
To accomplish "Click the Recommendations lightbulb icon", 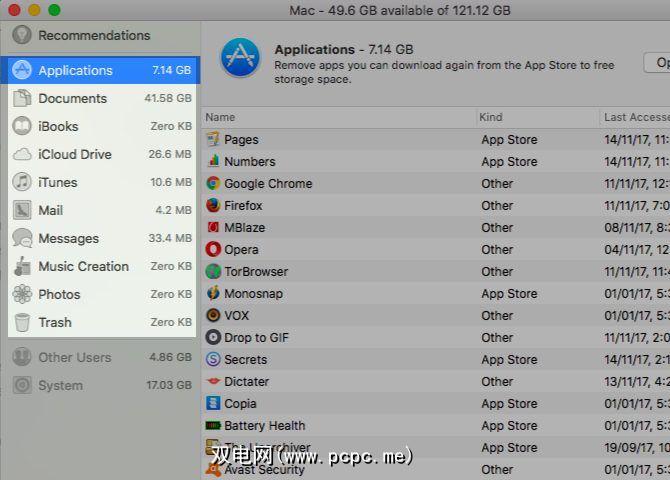I will coord(22,35).
